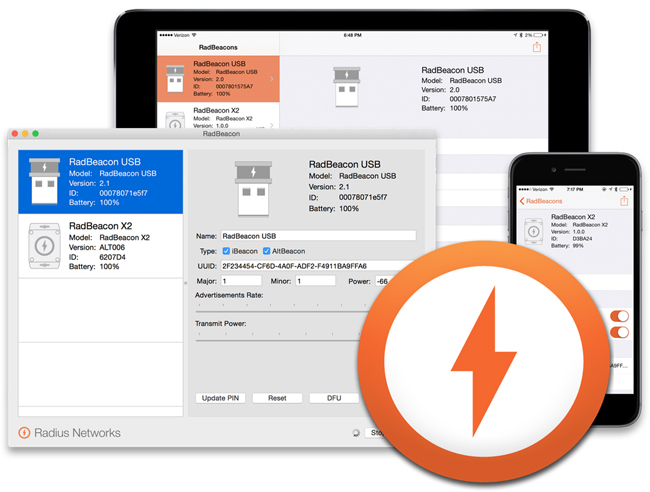Click X2 beacon icon in iPad list
The image size is (650, 492).
tap(175, 120)
